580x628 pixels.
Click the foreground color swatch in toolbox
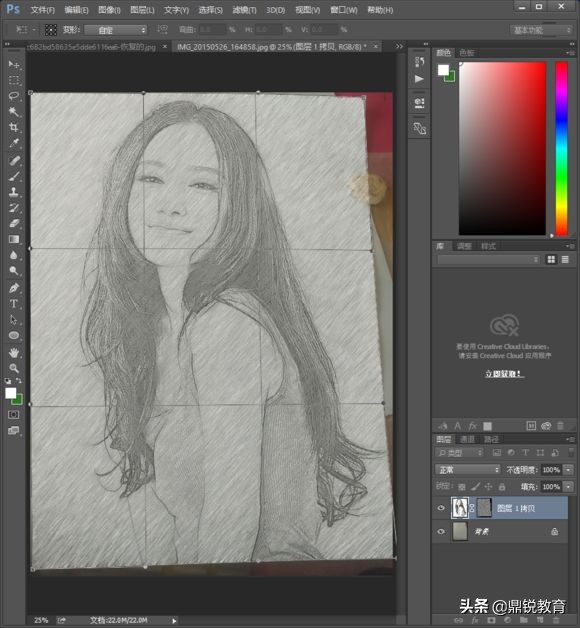coord(11,393)
